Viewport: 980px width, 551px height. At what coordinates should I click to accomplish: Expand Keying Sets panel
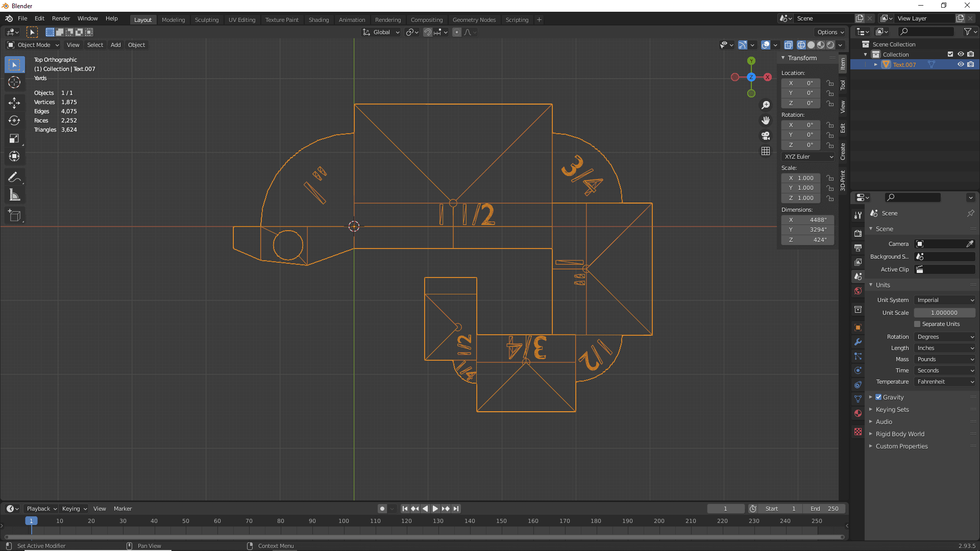tap(892, 409)
